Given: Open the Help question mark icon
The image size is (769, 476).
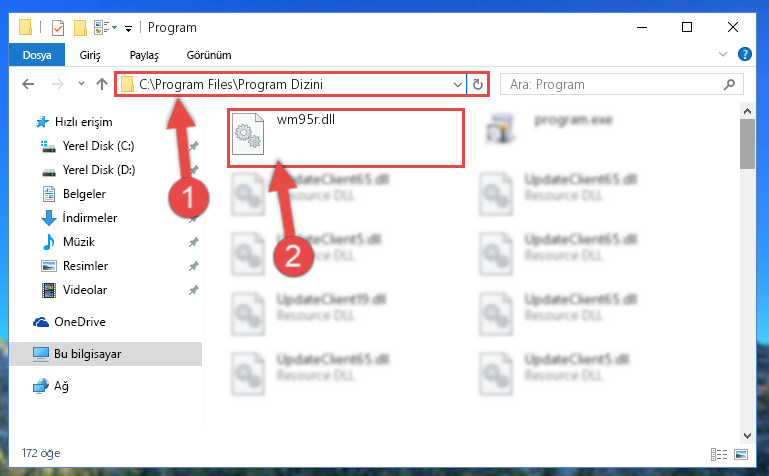Looking at the screenshot, I should pos(744,54).
